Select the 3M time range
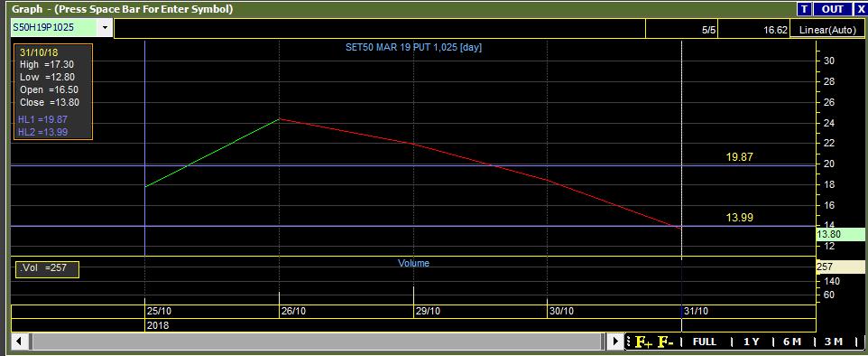The image size is (868, 356). (834, 342)
